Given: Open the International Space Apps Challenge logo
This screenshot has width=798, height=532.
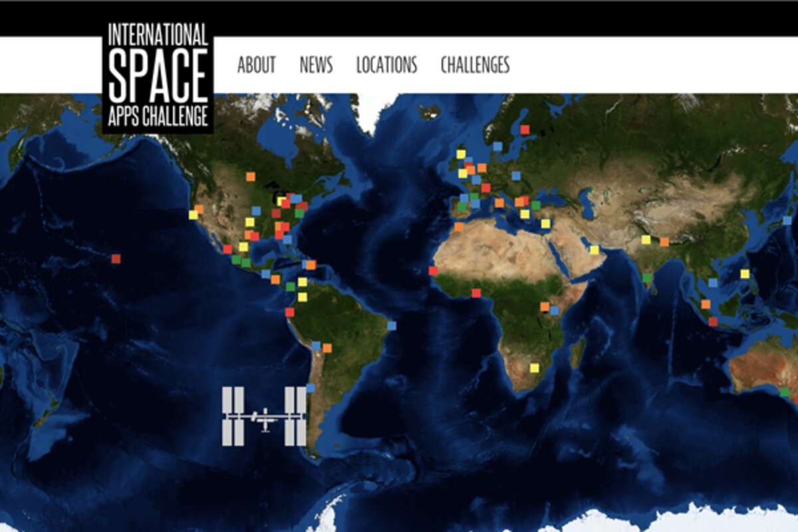Looking at the screenshot, I should point(158,76).
